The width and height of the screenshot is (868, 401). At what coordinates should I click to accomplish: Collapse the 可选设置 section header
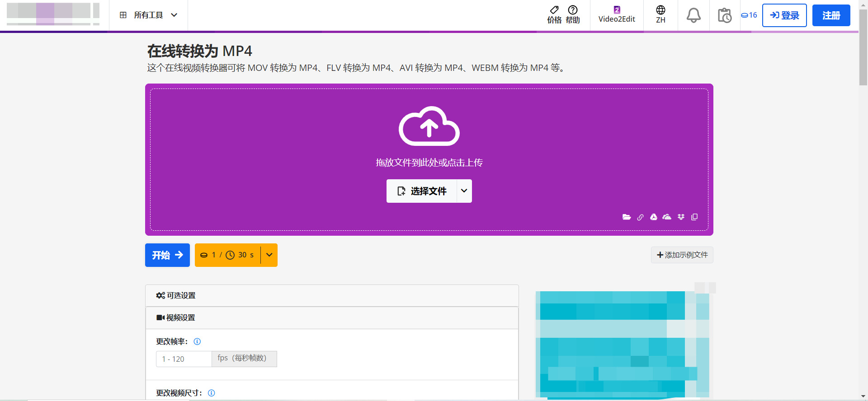tap(332, 295)
